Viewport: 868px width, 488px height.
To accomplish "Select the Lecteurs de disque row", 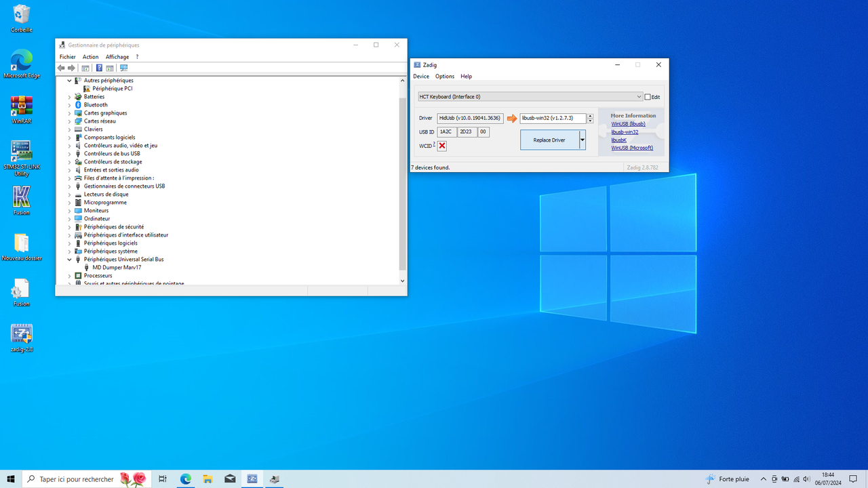I will (106, 195).
